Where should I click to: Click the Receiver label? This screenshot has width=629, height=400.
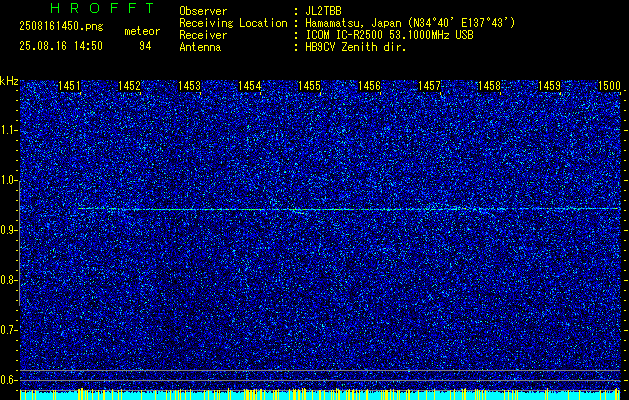(203, 35)
